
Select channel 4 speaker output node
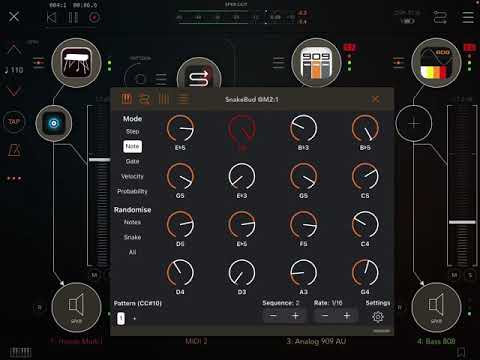coord(436,307)
